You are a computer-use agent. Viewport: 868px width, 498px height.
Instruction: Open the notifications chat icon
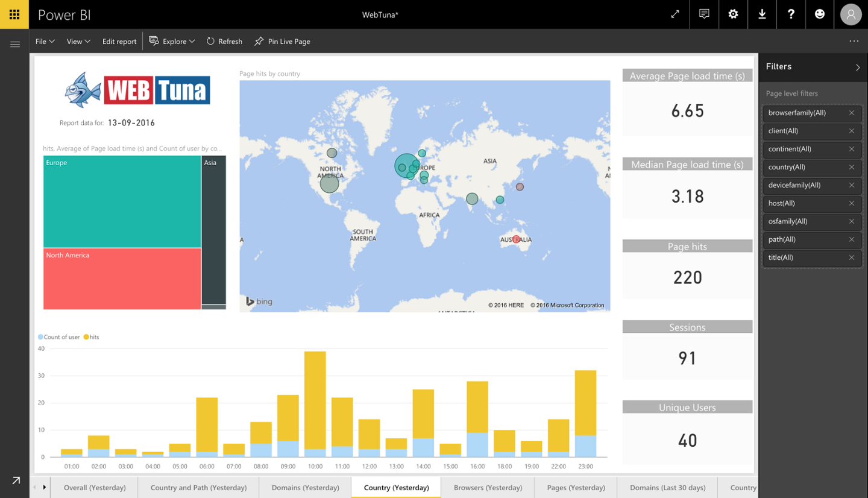[x=704, y=14]
